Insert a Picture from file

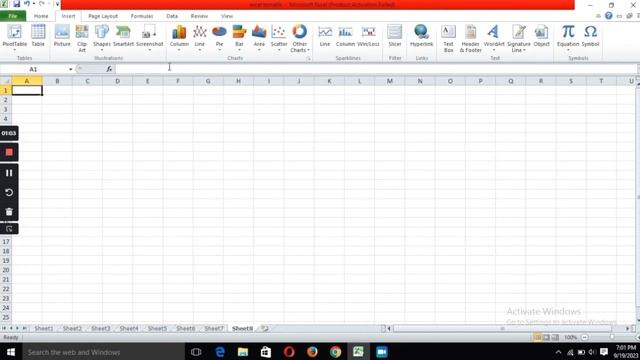[x=62, y=36]
